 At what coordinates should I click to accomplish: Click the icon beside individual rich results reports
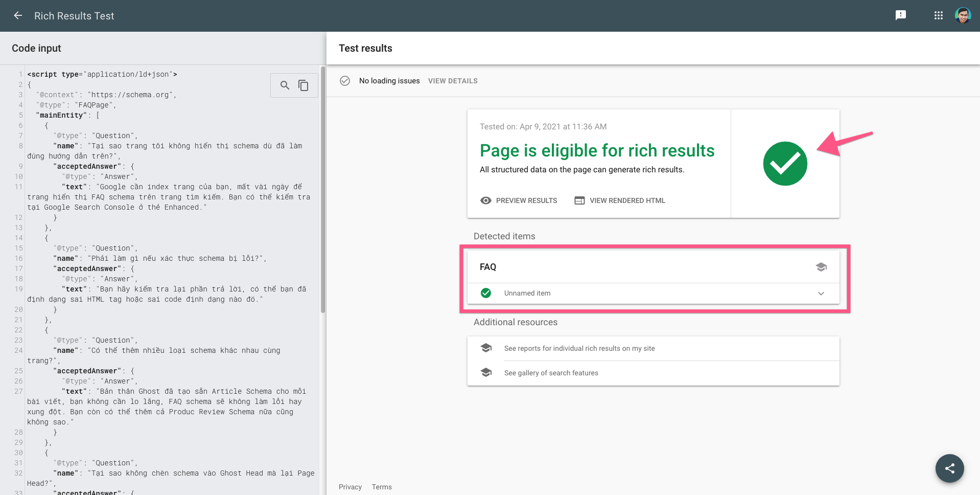point(486,348)
